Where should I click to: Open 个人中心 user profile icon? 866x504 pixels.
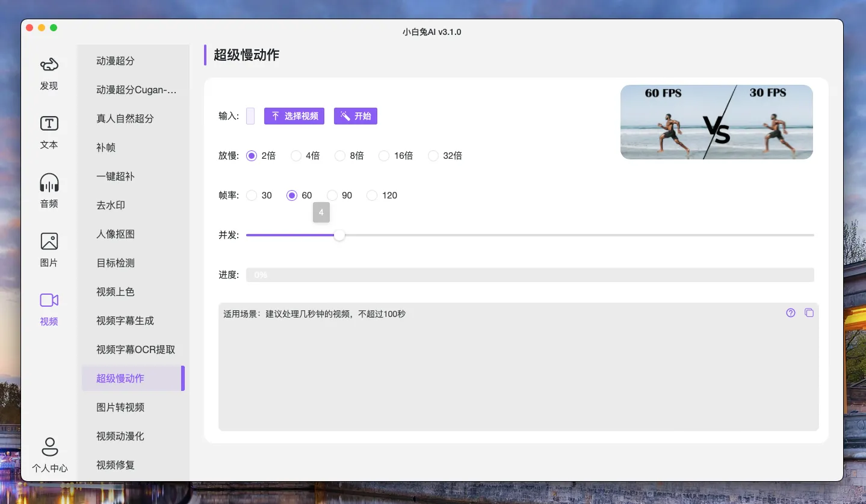click(x=49, y=446)
